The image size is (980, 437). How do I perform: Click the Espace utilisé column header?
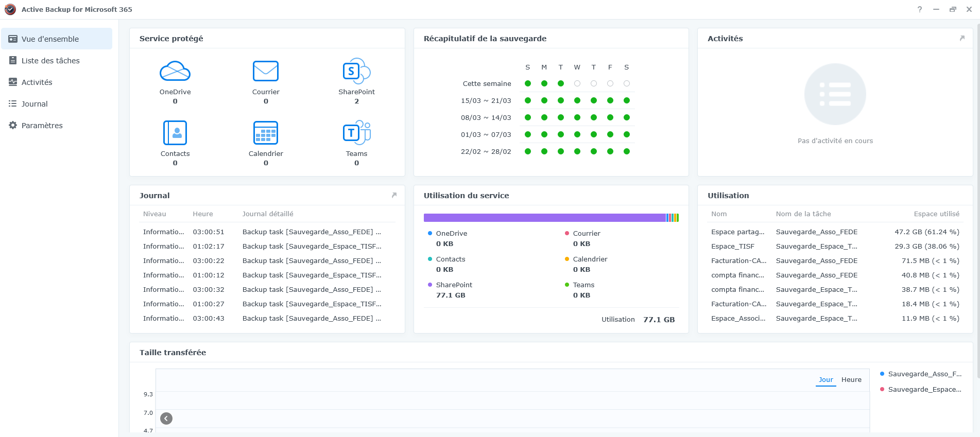pyautogui.click(x=937, y=214)
